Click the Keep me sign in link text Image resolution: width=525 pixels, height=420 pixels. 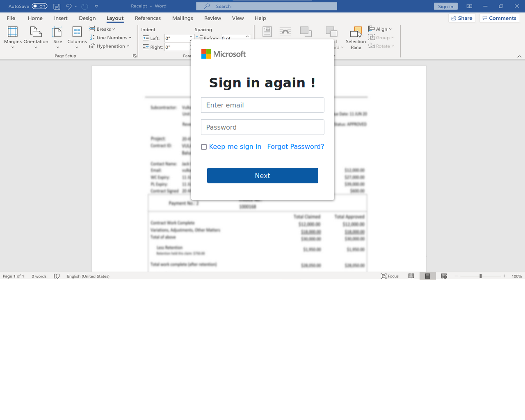(235, 146)
